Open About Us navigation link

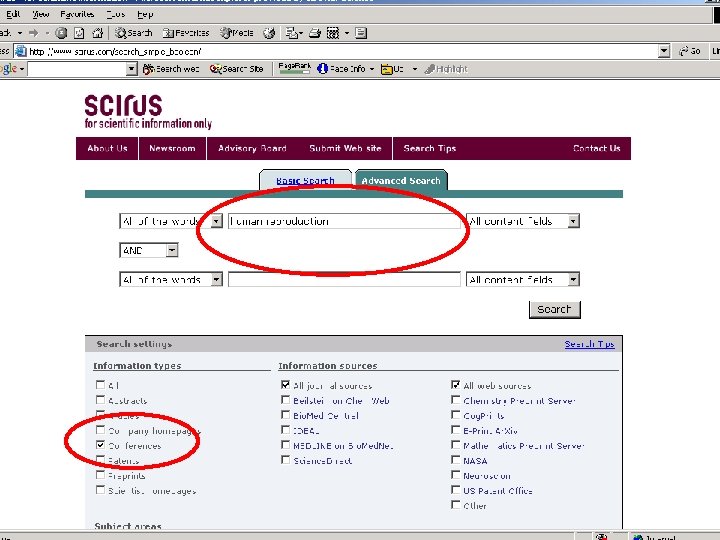(x=107, y=148)
